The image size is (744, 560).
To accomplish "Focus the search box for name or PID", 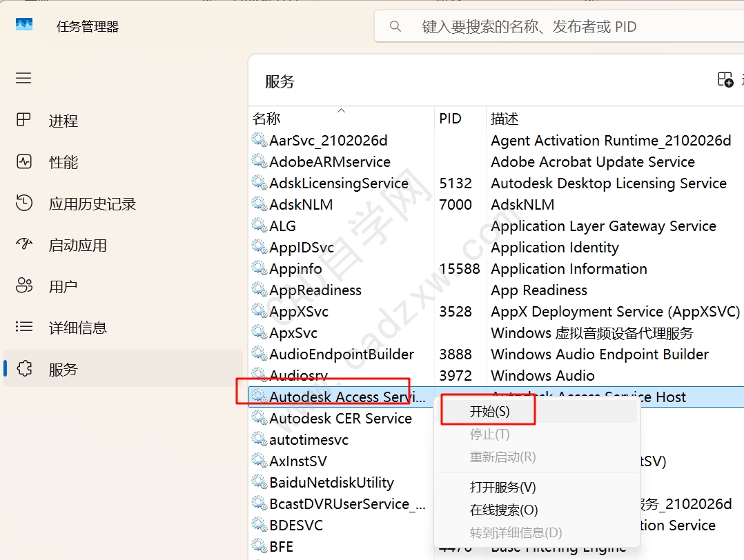I will tap(560, 27).
